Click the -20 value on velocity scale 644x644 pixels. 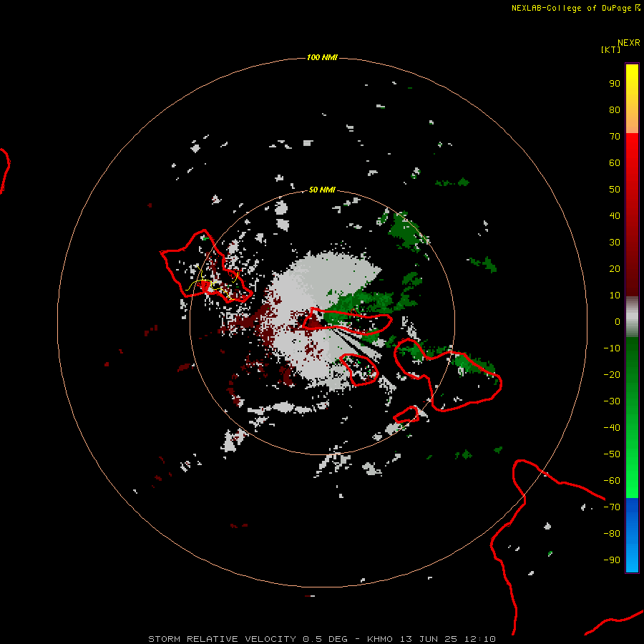pos(612,374)
